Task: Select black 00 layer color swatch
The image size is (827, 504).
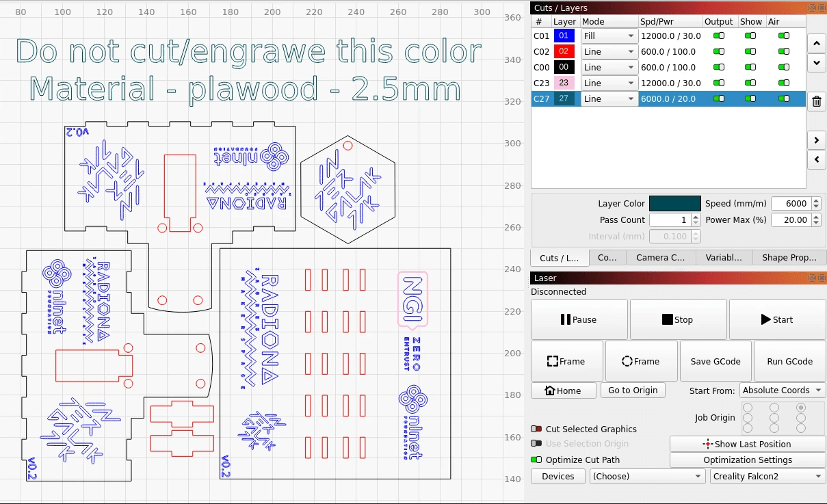Action: 564,67
